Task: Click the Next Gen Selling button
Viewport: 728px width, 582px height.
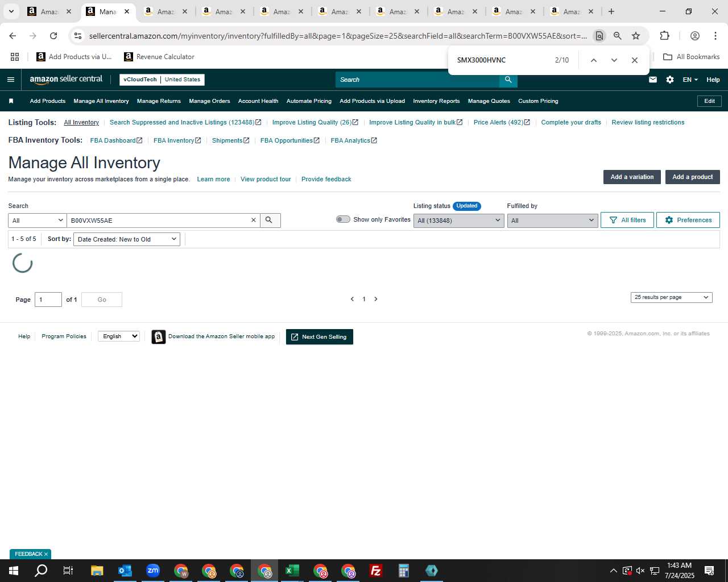Action: 320,337
